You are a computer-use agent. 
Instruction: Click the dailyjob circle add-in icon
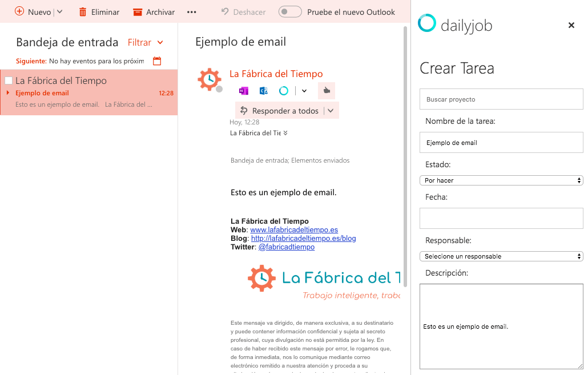[x=284, y=91]
